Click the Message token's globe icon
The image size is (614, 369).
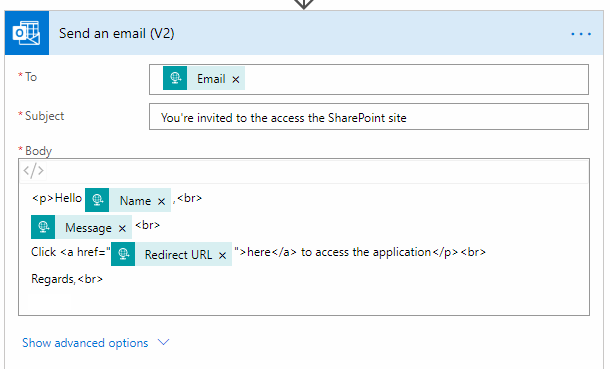coord(43,227)
